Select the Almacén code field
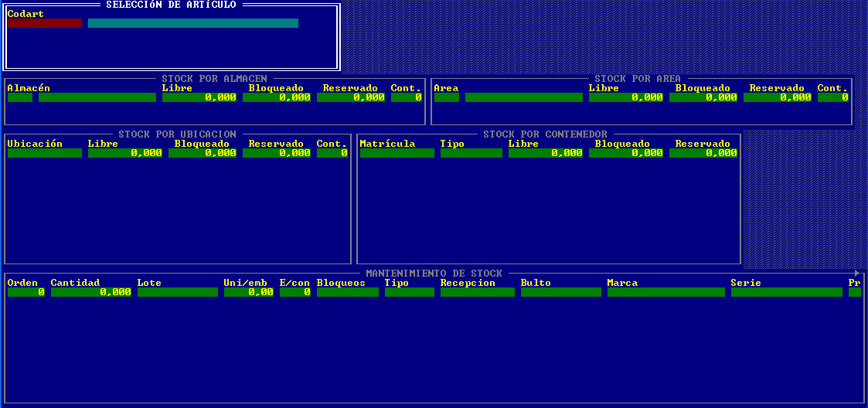 click(20, 97)
